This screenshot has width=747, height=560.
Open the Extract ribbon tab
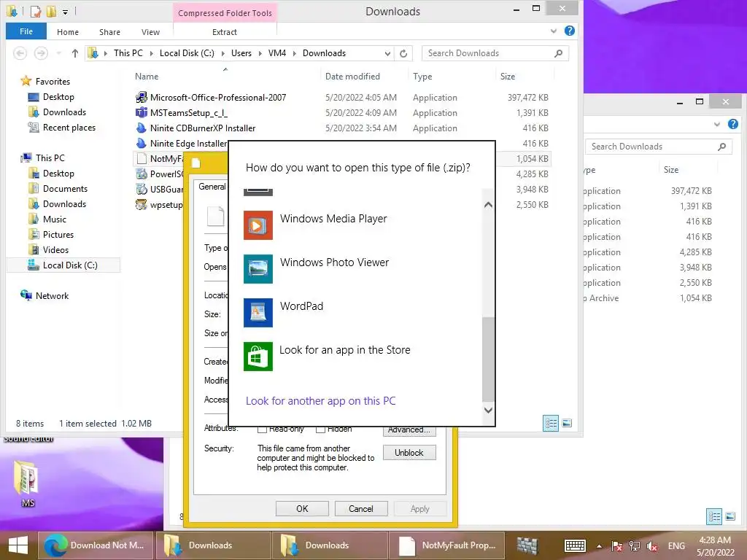coord(225,32)
